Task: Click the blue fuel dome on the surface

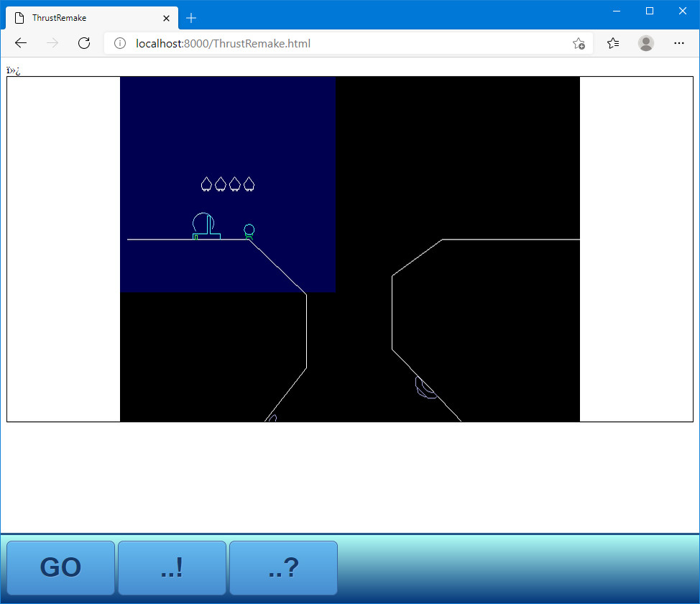Action: [x=202, y=221]
